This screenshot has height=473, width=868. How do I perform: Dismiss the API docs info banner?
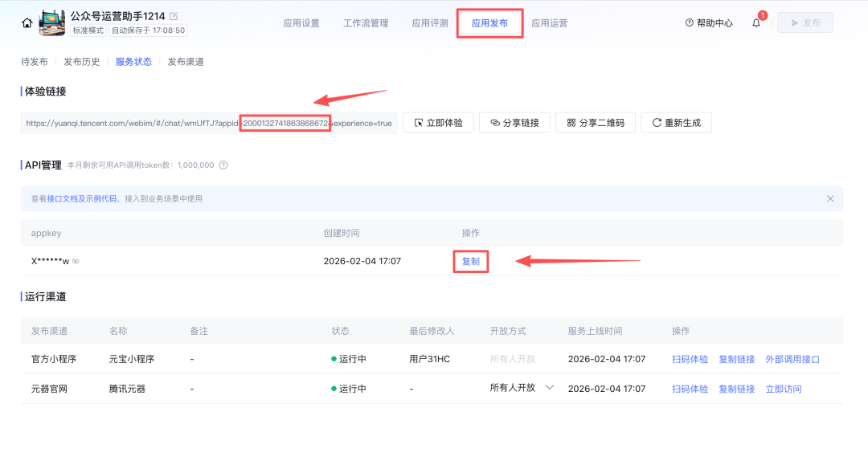pos(829,198)
